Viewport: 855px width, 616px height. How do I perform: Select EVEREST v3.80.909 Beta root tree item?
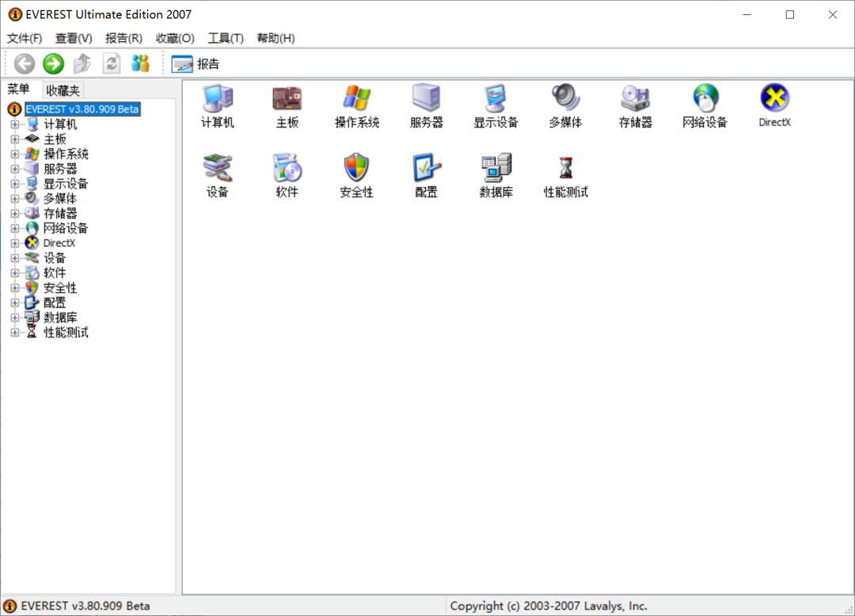(x=82, y=109)
